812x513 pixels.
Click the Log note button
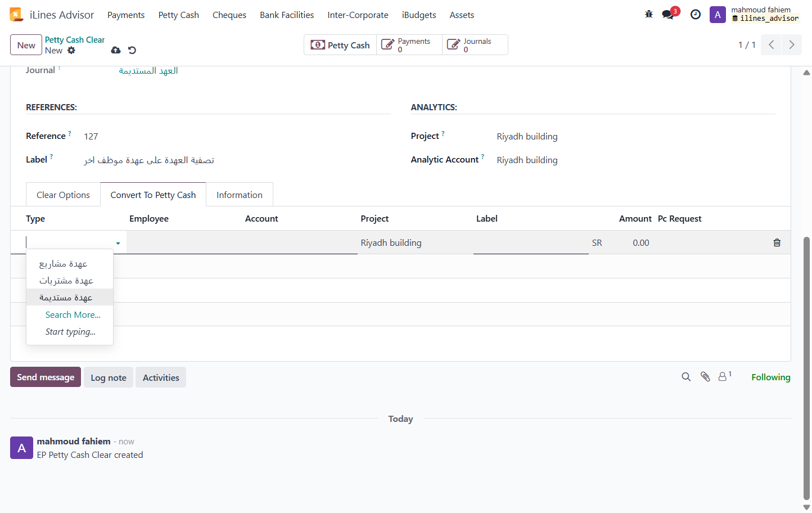[x=109, y=377]
